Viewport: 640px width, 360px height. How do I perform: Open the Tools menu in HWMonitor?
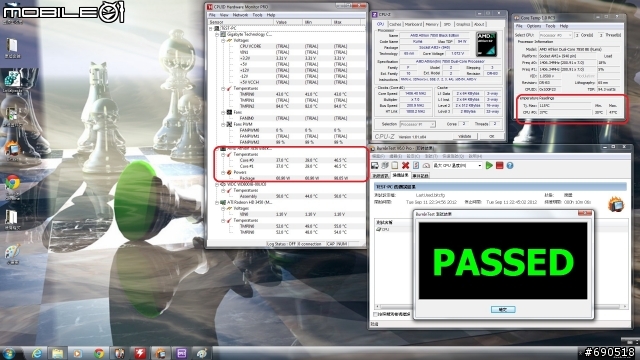click(x=257, y=15)
